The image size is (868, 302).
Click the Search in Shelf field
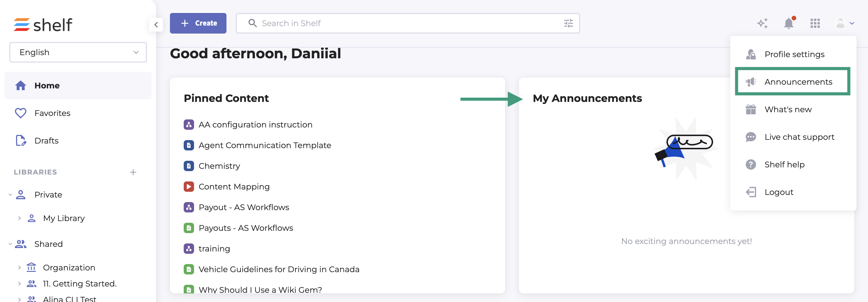click(x=404, y=23)
